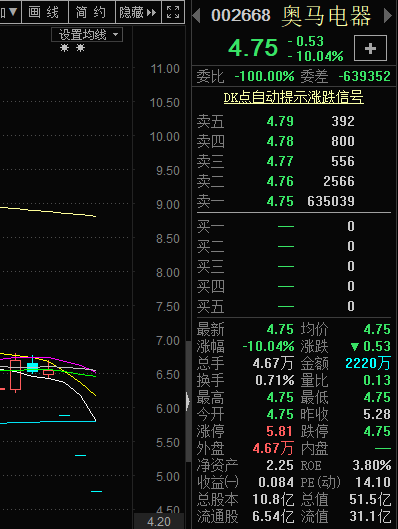Click stock name 奥马电器 in header
This screenshot has width=398, height=529.
pos(326,16)
